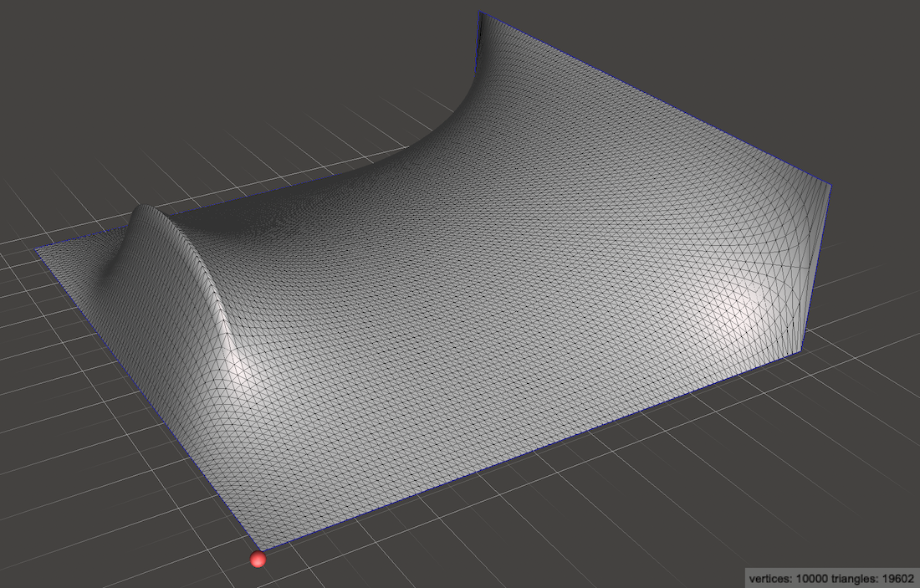
Task: Click the red sphere marker at mesh corner
Action: tap(258, 560)
